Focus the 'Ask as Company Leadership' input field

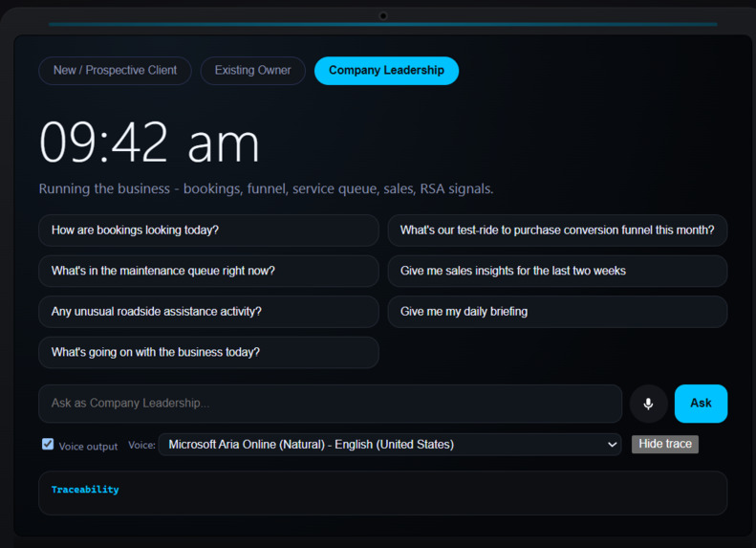click(x=331, y=404)
